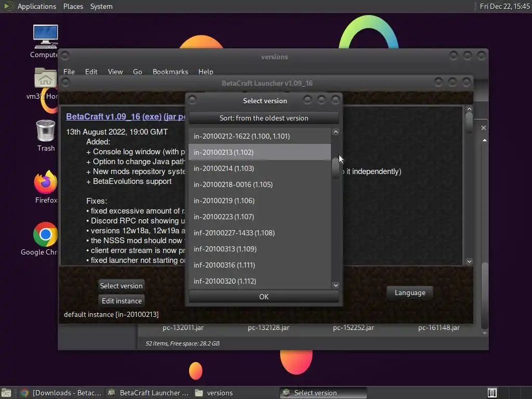Click Select version button in launcher

pyautogui.click(x=121, y=286)
